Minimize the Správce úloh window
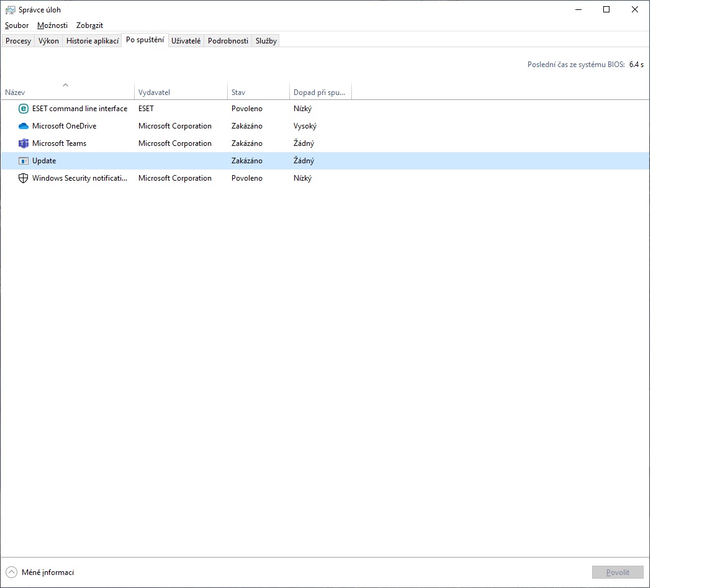Image resolution: width=715 pixels, height=588 pixels. (x=578, y=9)
